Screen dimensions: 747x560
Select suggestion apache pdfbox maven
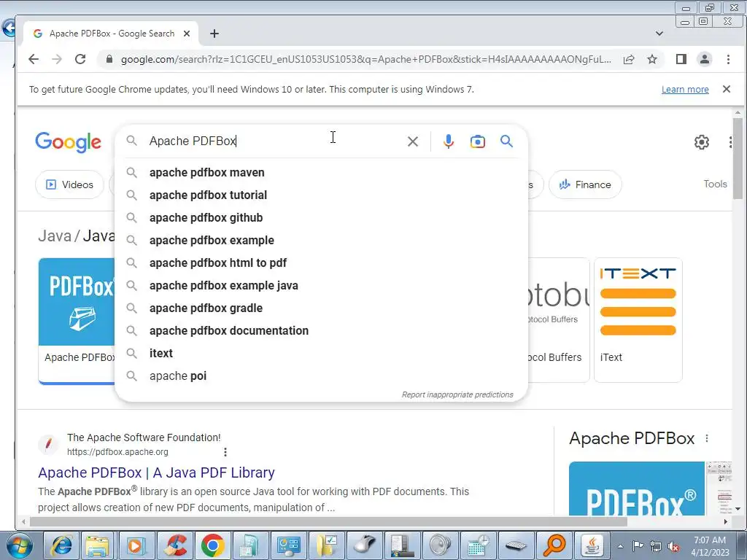click(x=321, y=172)
